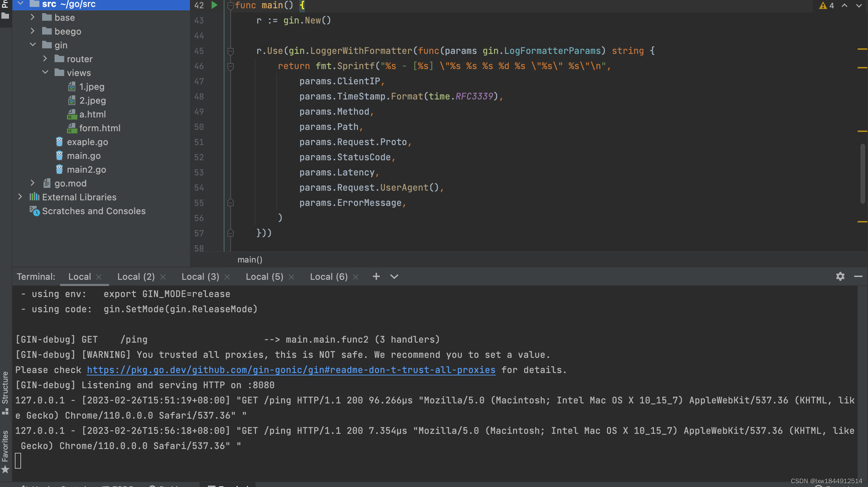The image size is (868, 487).
Task: Open terminal settings gear icon
Action: pos(840,276)
